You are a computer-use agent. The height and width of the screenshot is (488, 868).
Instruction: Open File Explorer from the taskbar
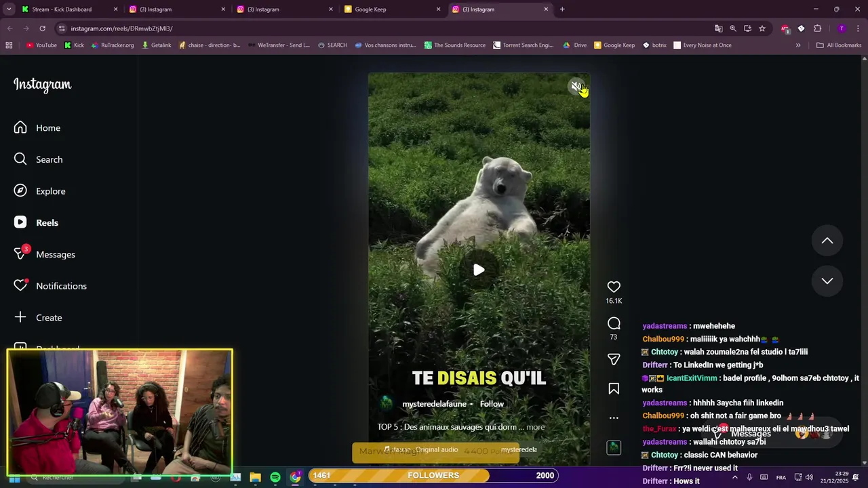[256, 477]
